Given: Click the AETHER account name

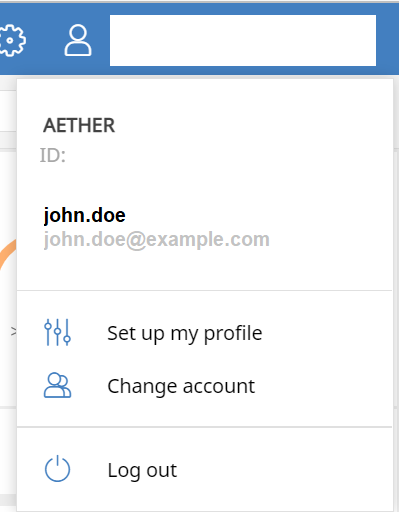Looking at the screenshot, I should [x=79, y=125].
